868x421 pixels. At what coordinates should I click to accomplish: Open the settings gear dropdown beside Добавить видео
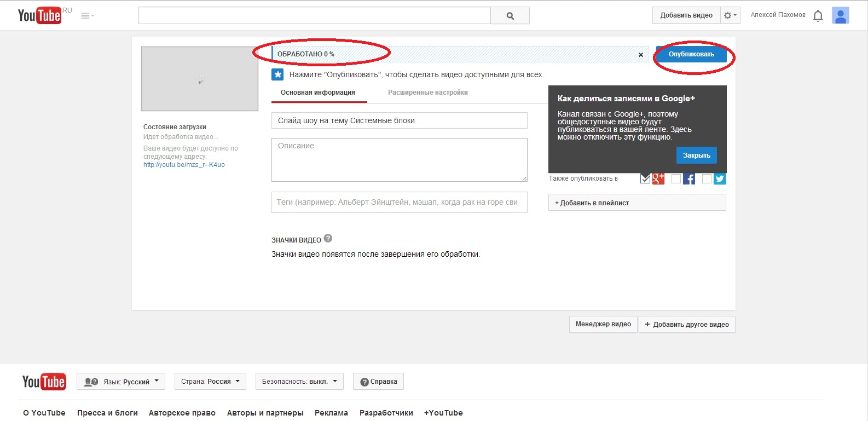click(730, 15)
